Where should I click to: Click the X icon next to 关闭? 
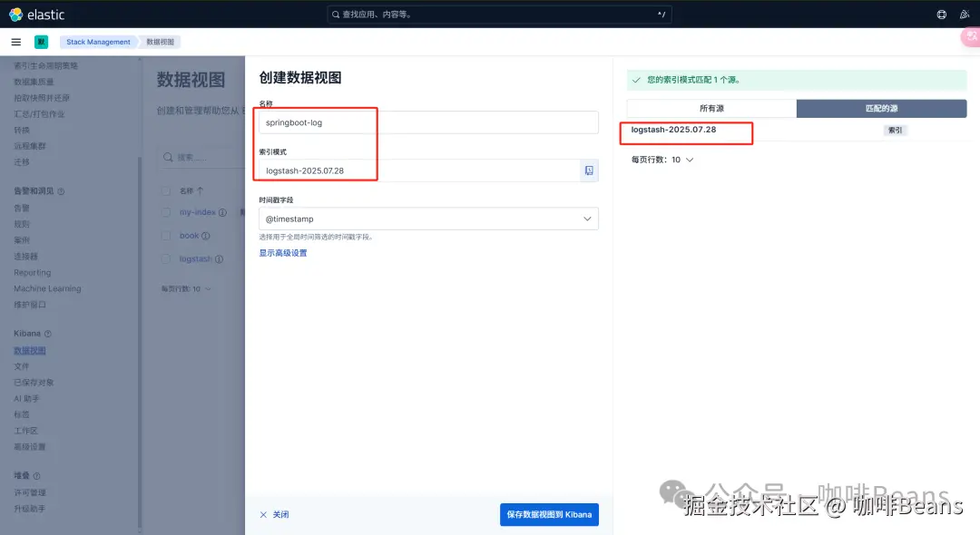tap(263, 514)
